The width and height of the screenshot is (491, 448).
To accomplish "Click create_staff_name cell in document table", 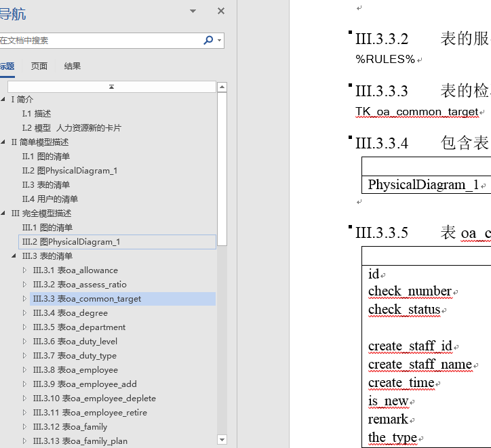I will coord(420,365).
